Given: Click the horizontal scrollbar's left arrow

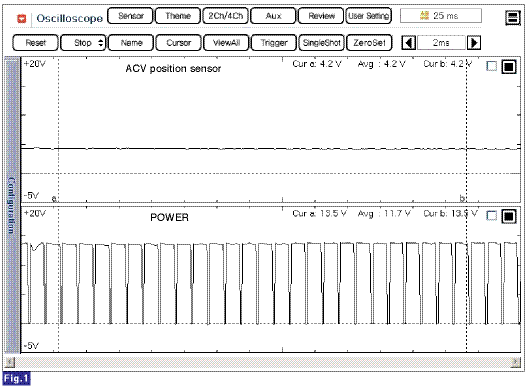Looking at the screenshot, I should tap(10, 362).
